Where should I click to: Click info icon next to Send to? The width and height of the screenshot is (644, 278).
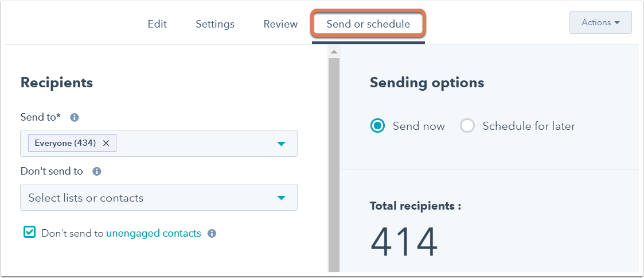(74, 117)
